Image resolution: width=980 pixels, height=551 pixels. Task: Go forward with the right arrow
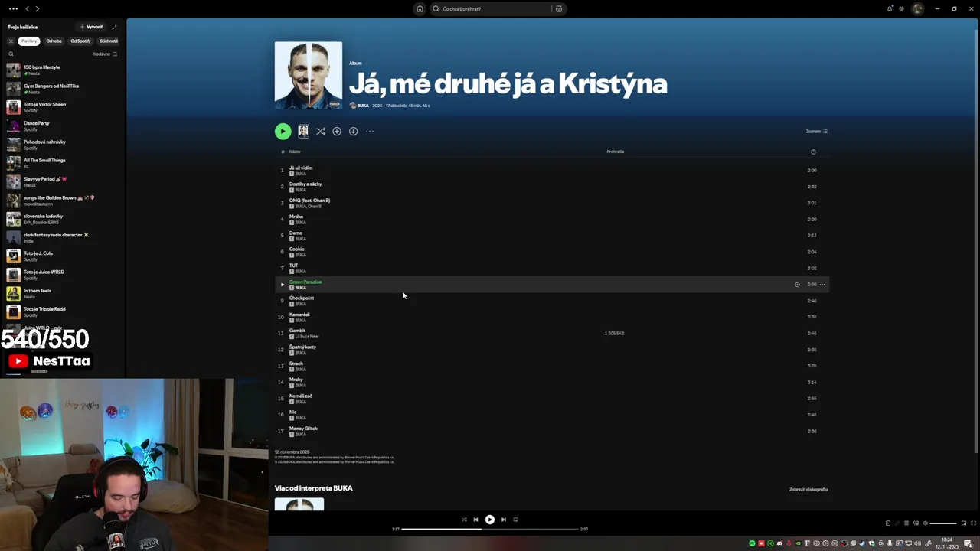tap(37, 8)
